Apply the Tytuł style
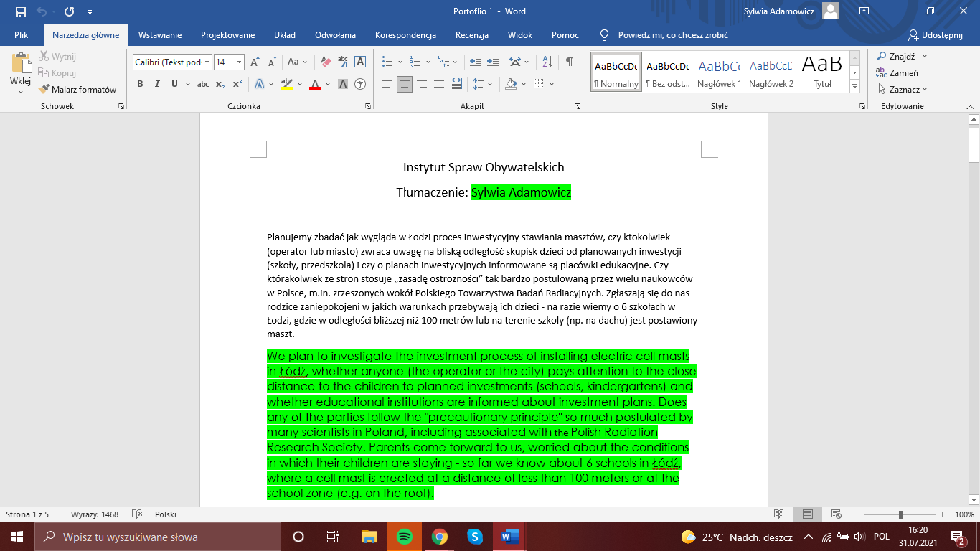 (x=822, y=72)
